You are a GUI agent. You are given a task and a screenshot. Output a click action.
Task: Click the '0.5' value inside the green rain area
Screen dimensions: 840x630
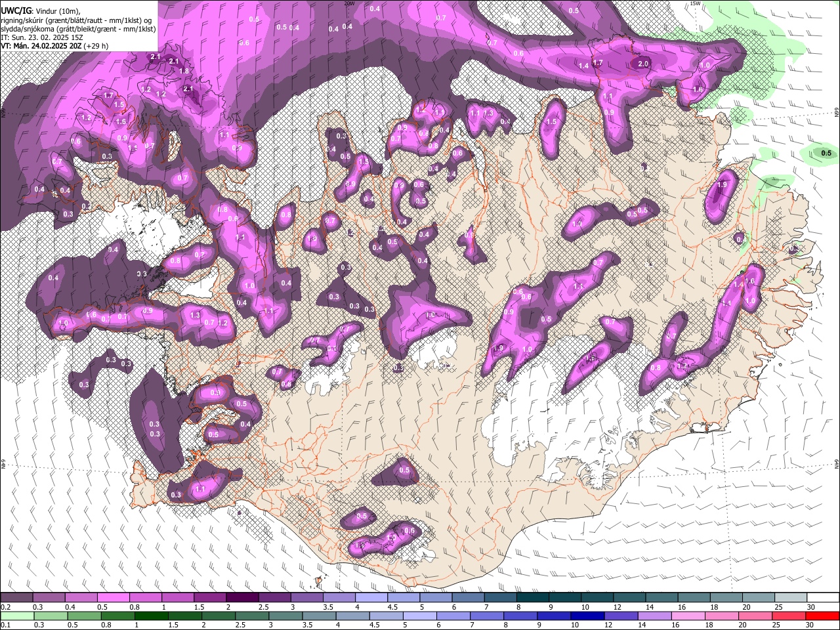(826, 153)
